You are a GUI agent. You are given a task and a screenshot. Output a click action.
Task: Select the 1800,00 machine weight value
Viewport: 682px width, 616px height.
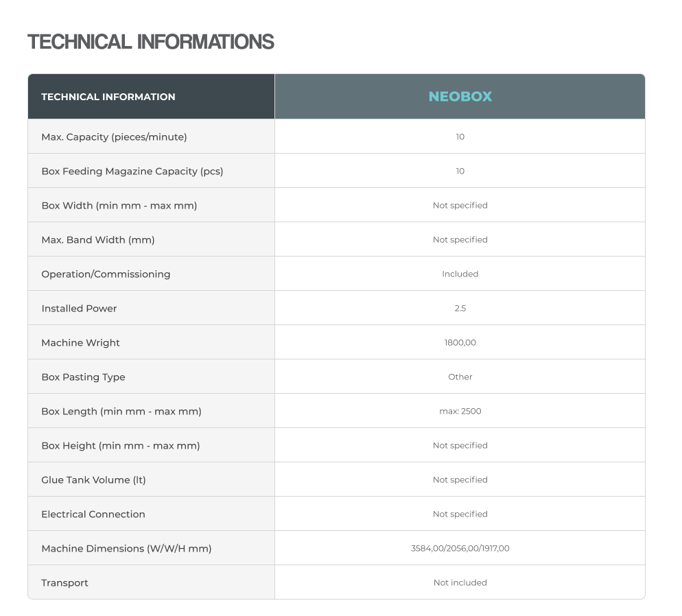point(460,342)
